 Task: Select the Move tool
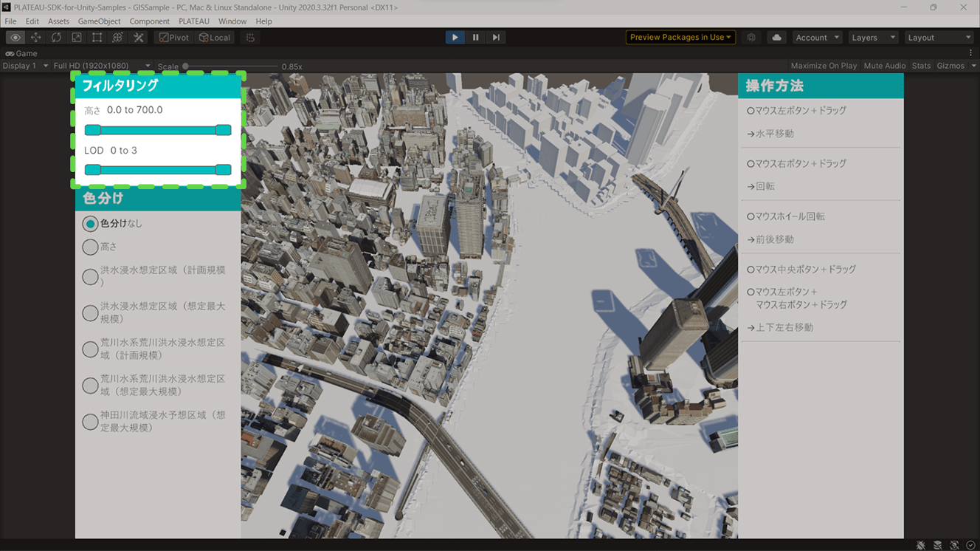tap(35, 38)
